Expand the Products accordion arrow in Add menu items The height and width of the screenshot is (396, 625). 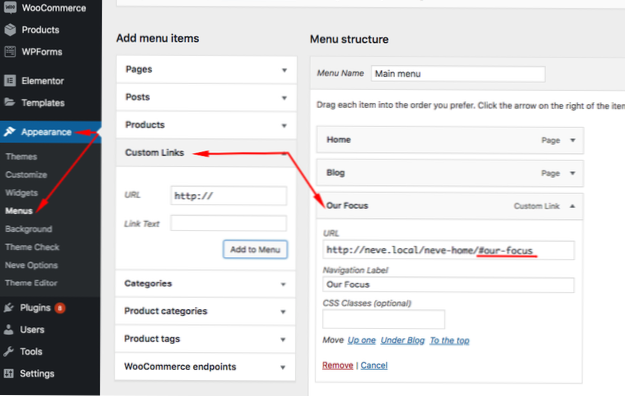284,126
